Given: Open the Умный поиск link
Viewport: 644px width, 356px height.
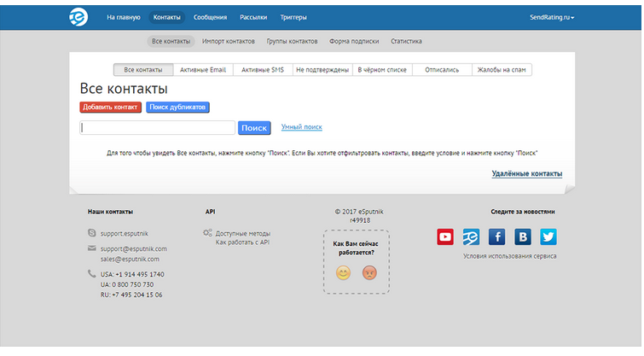Looking at the screenshot, I should click(301, 127).
